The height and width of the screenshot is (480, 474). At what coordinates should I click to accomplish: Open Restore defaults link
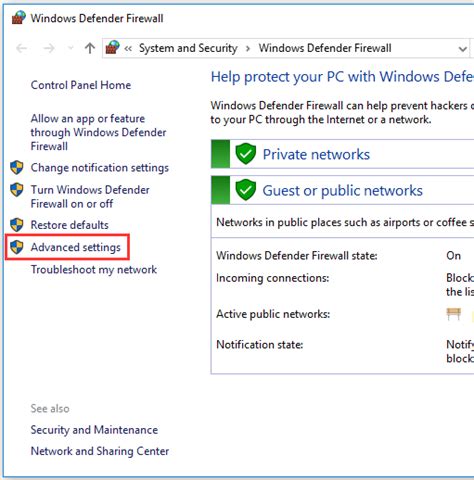[70, 225]
